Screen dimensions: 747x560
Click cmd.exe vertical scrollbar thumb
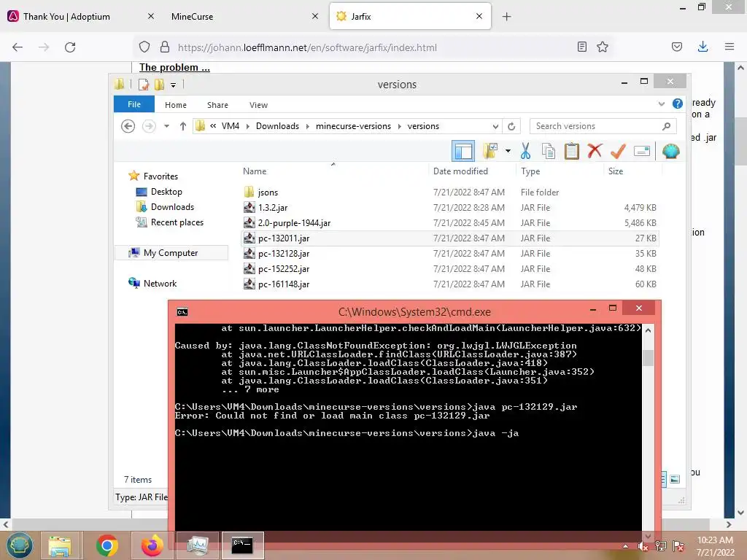point(648,357)
